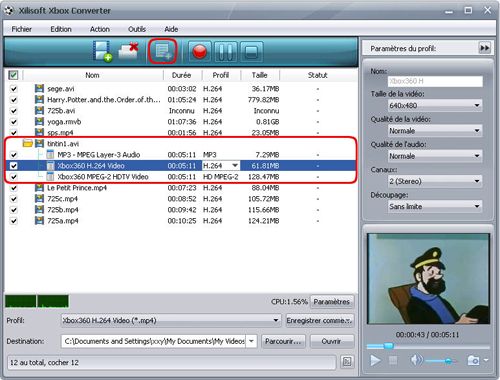Uncheck the Harry.Potter file checkbox
500x380 pixels.
[x=13, y=100]
